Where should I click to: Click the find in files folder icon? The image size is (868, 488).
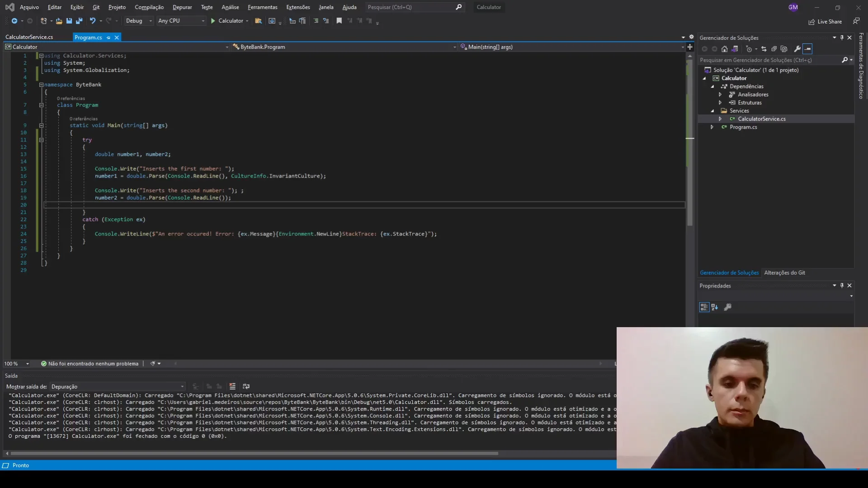[x=259, y=21]
